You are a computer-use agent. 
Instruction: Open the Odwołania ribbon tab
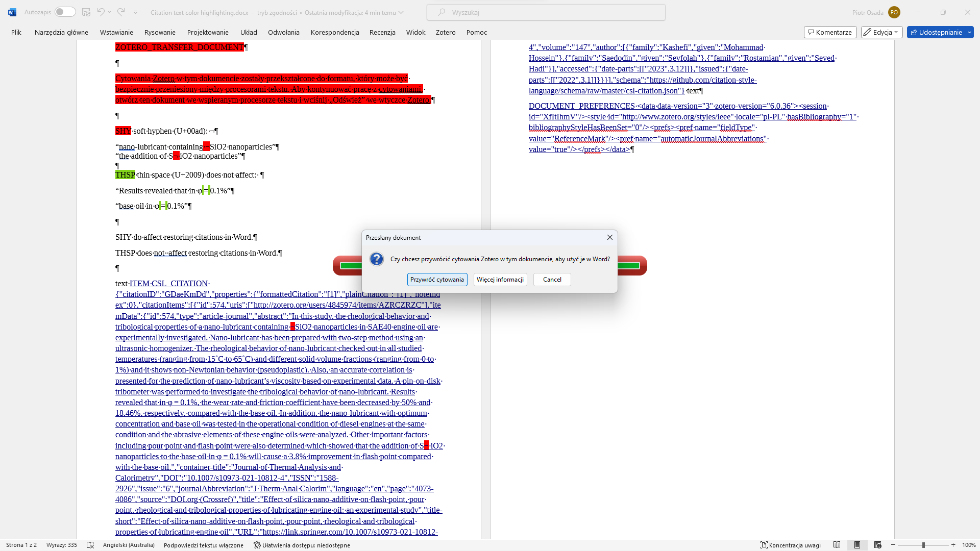point(283,32)
